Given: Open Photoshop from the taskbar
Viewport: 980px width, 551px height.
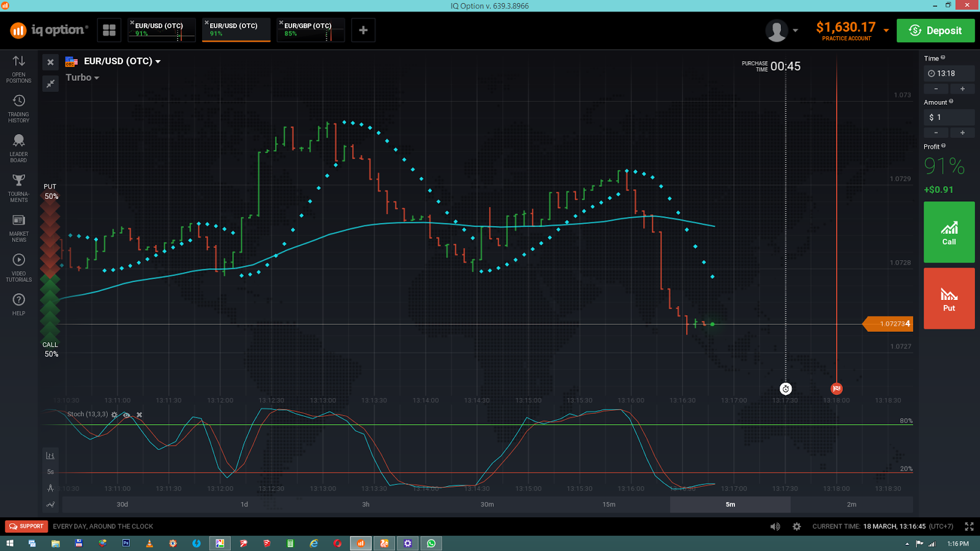Looking at the screenshot, I should [x=126, y=544].
